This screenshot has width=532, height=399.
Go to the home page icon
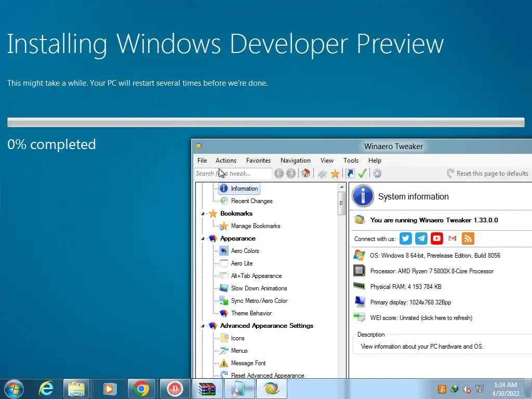coord(305,173)
